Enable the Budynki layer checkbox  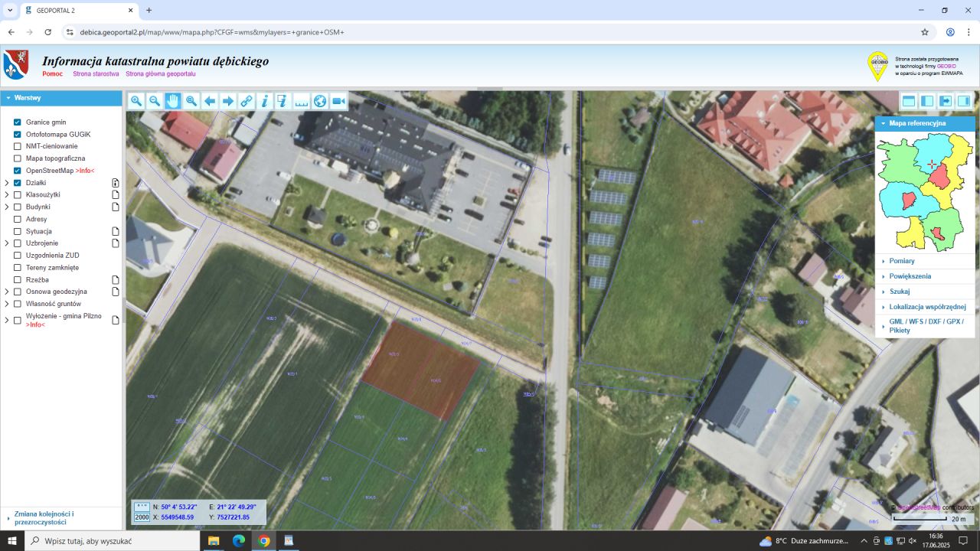coord(18,207)
